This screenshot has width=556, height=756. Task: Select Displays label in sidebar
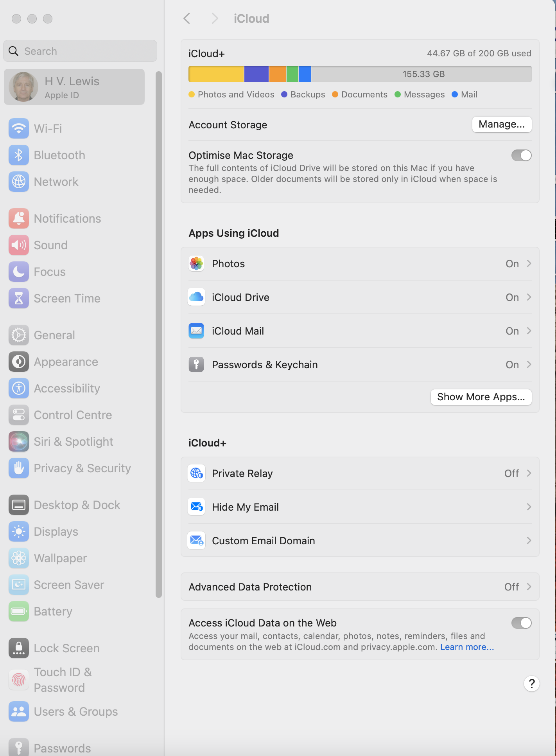click(56, 532)
